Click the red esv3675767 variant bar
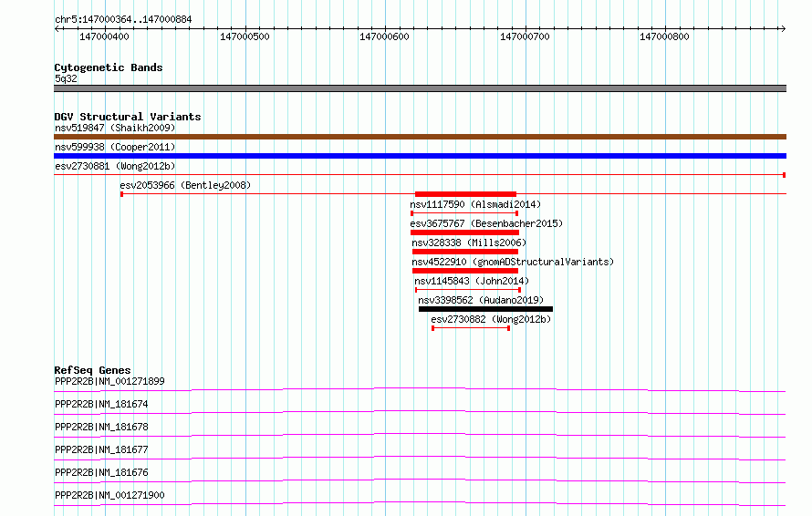 click(464, 232)
